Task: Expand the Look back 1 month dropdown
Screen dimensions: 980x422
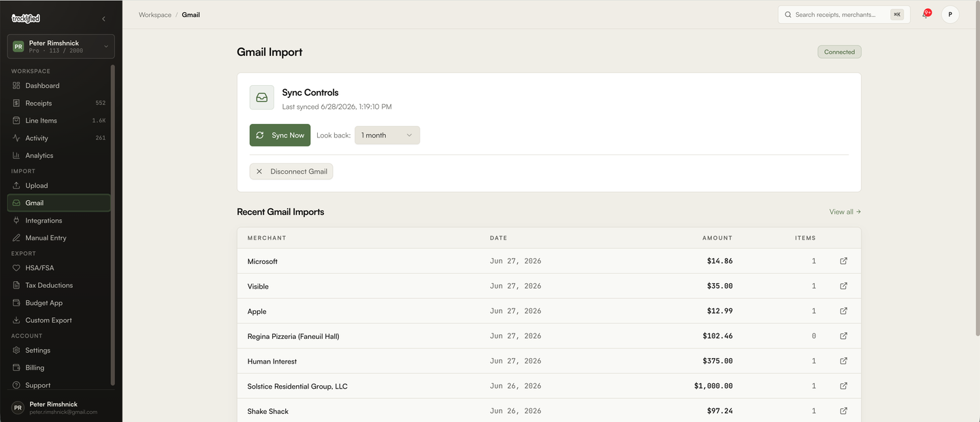Action: [387, 135]
